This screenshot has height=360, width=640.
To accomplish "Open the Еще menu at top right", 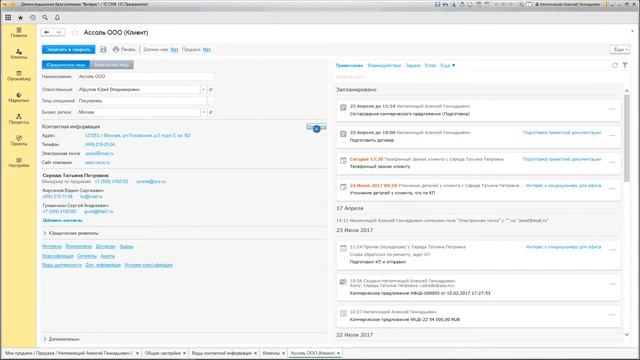I will [x=620, y=49].
